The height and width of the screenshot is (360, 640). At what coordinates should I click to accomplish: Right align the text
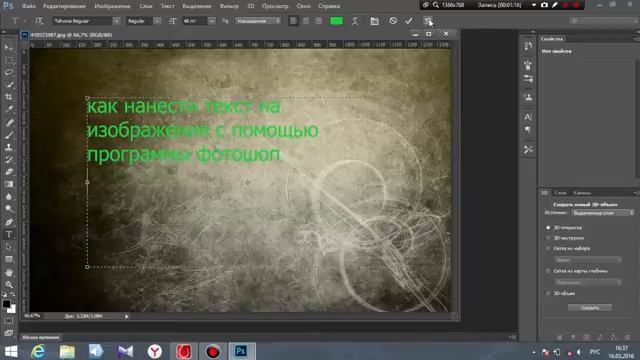(318, 21)
